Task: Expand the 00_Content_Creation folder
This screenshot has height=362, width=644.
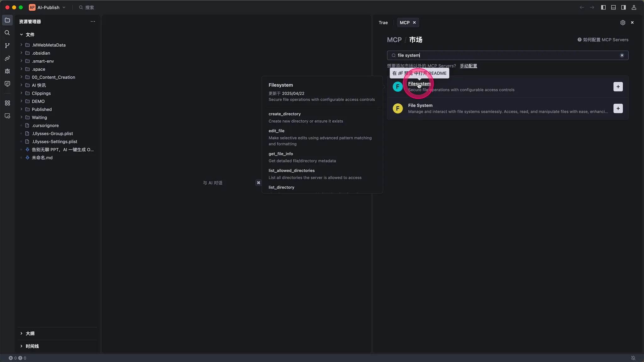Action: [x=53, y=77]
